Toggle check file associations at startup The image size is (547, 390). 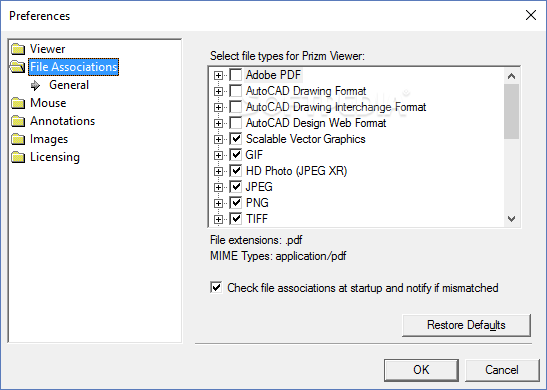pyautogui.click(x=216, y=288)
